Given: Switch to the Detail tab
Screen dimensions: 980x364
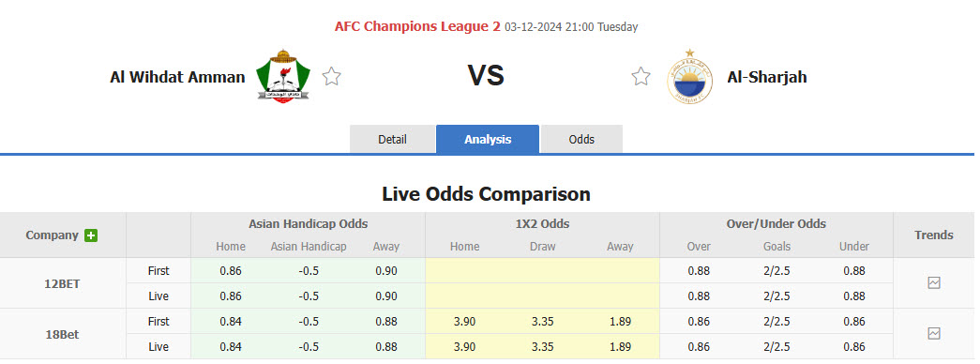Looking at the screenshot, I should pyautogui.click(x=393, y=139).
